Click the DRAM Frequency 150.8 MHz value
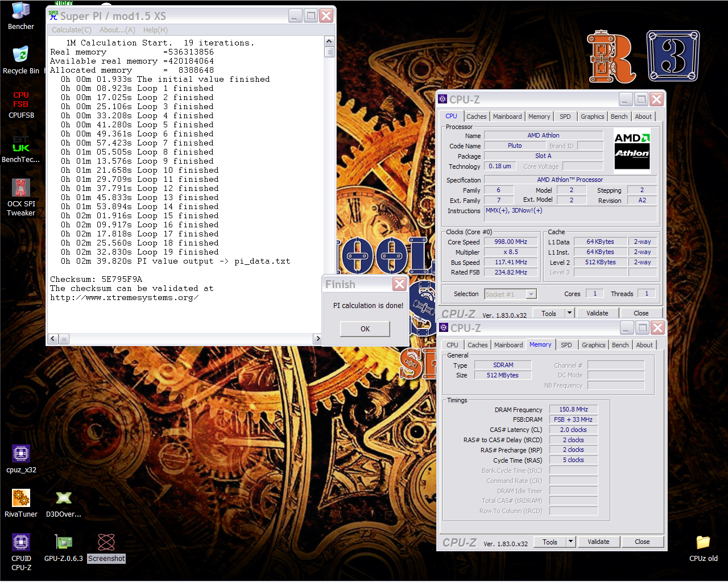The width and height of the screenshot is (728, 582). click(573, 409)
